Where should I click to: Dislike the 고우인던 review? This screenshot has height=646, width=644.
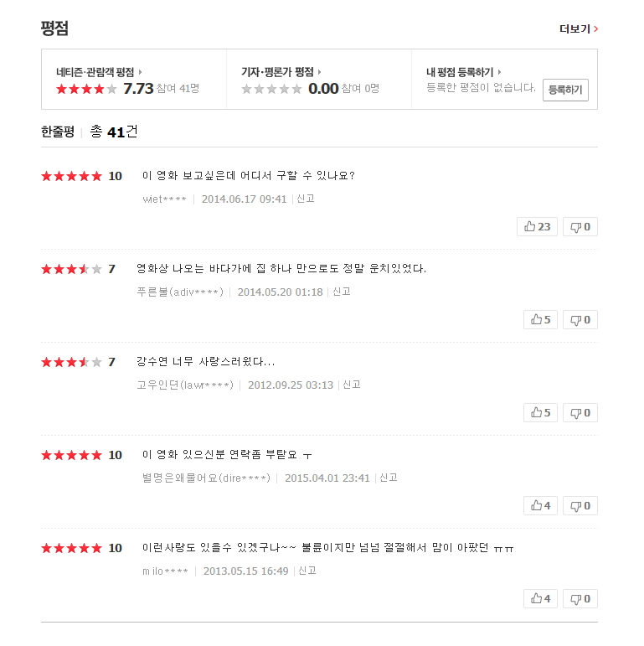pos(580,413)
